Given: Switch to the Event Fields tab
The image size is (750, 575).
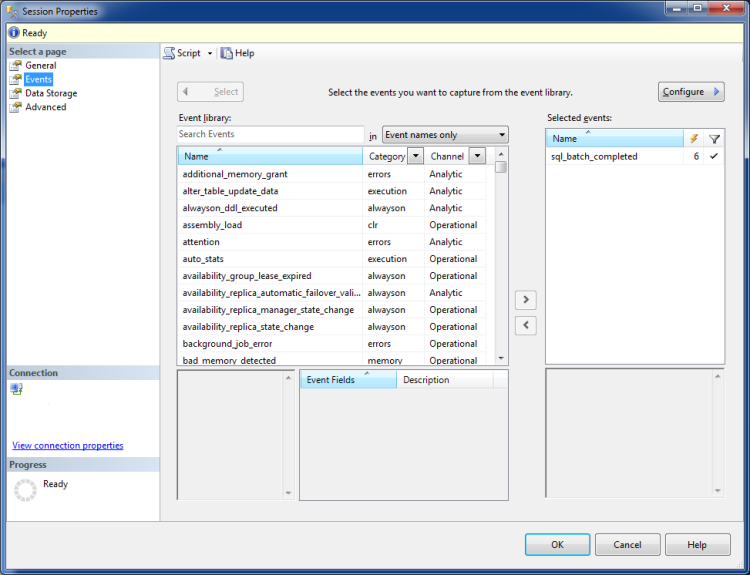Looking at the screenshot, I should click(348, 380).
